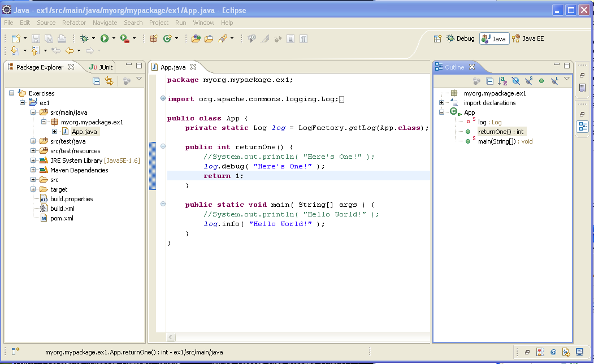Switch to the Debug perspective

[x=461, y=38]
